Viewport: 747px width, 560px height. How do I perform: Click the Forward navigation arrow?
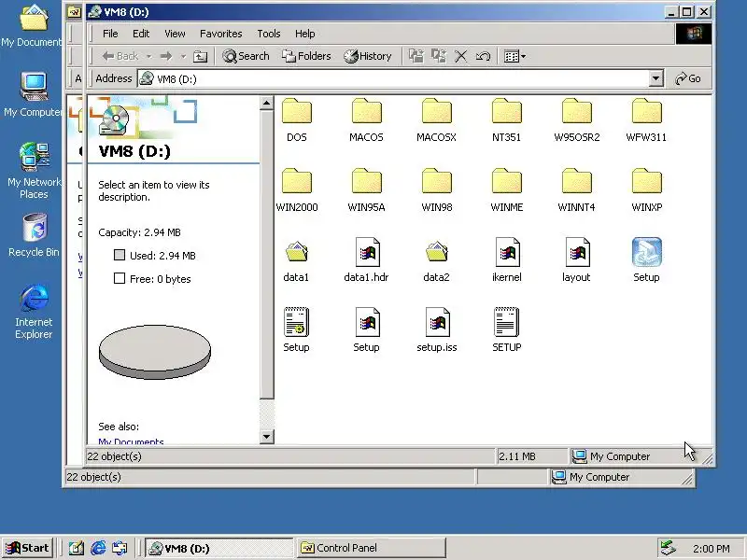pyautogui.click(x=166, y=56)
